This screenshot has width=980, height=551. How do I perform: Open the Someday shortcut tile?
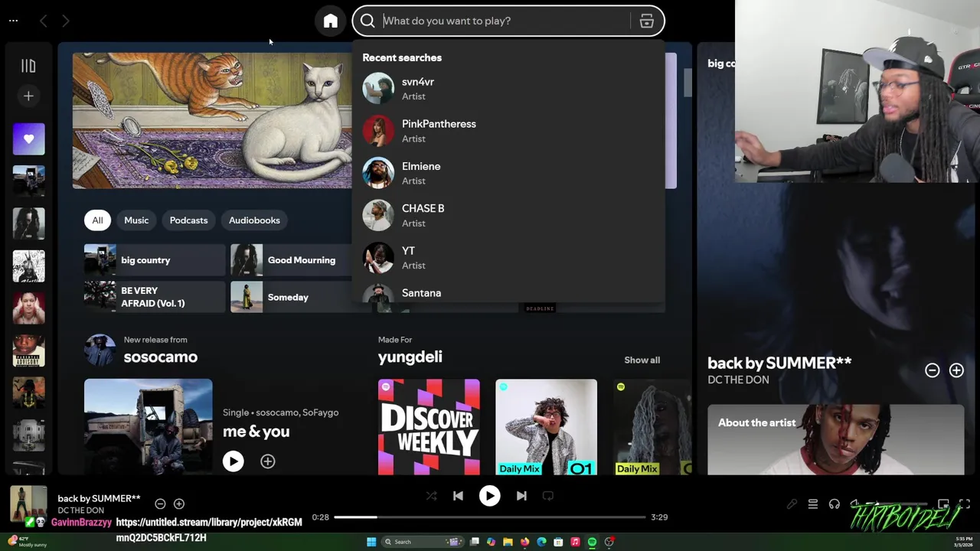pos(291,297)
